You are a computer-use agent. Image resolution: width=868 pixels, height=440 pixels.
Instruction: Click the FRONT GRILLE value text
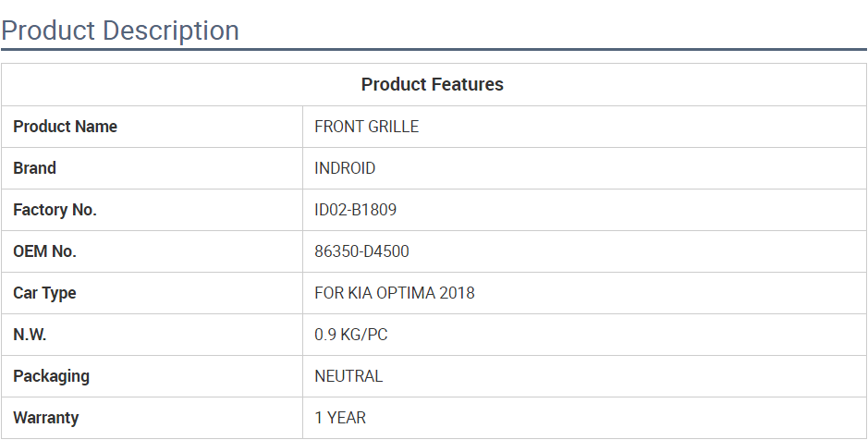[x=366, y=127]
